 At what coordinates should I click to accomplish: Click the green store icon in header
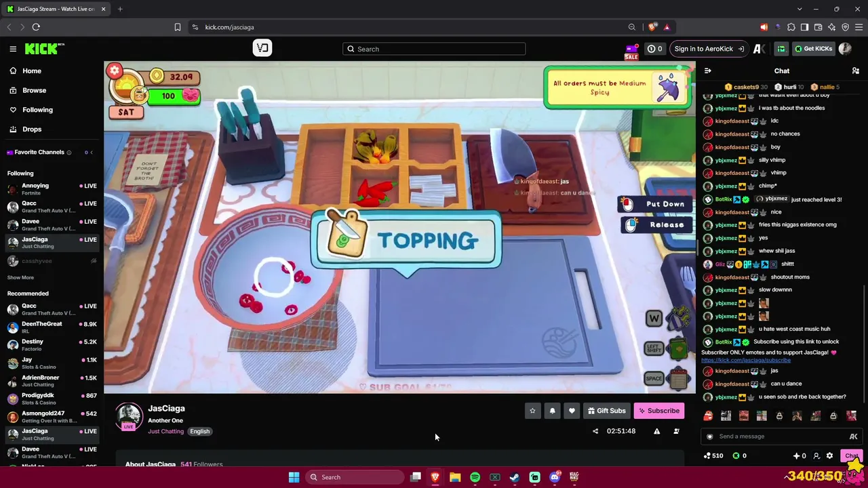(x=781, y=49)
